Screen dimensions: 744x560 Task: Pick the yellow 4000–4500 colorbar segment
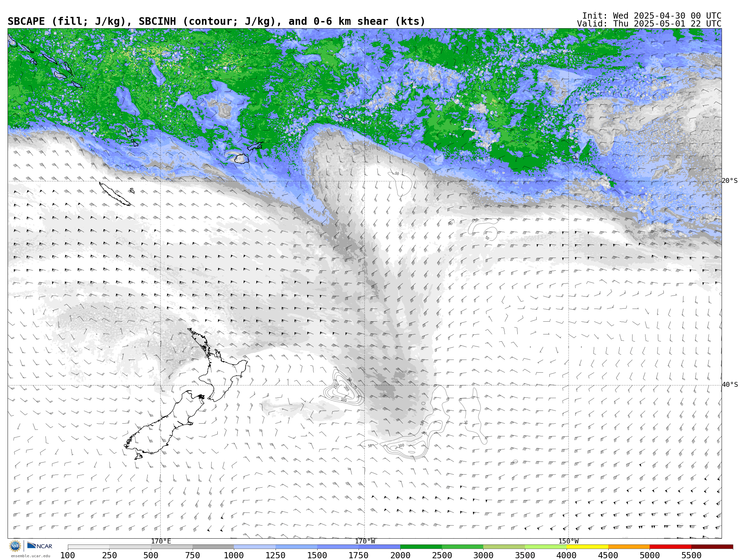tap(587, 547)
